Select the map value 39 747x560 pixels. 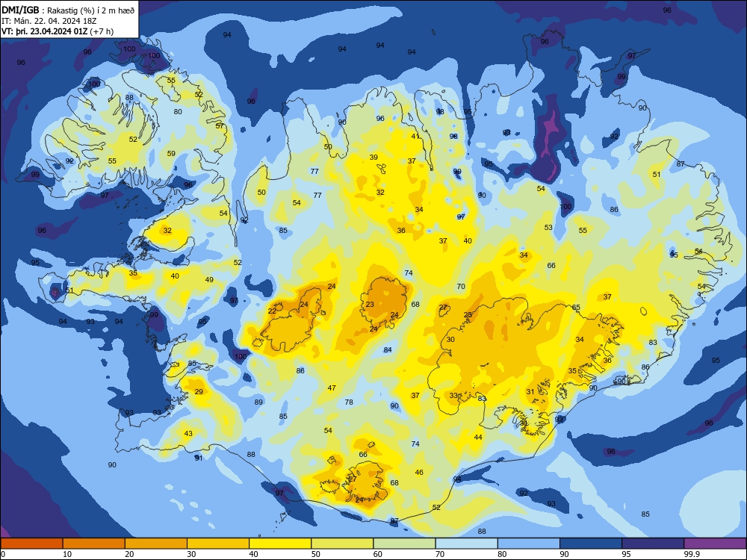373,158
